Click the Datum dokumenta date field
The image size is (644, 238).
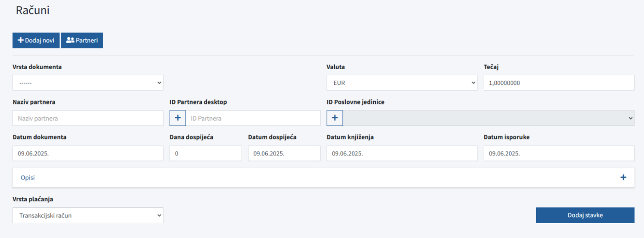88,154
